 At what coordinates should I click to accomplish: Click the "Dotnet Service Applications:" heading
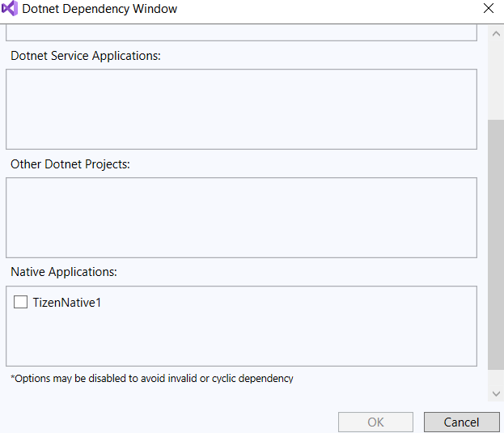86,56
